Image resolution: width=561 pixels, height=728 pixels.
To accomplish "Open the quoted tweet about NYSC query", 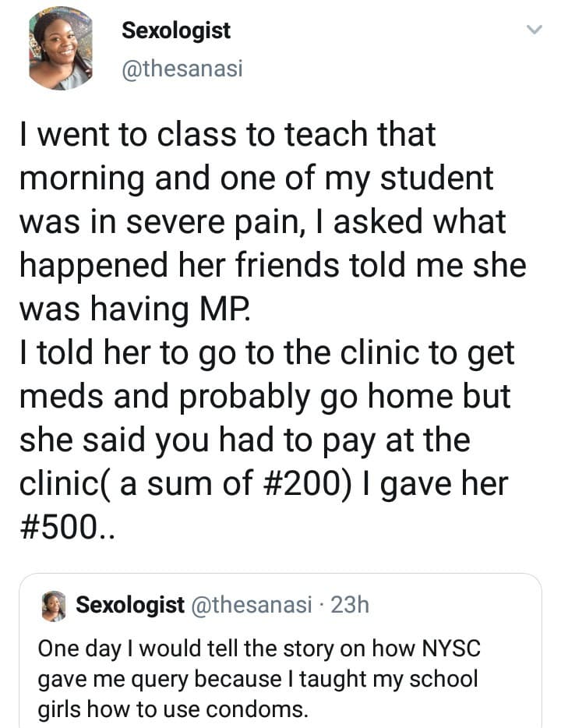I will (x=280, y=670).
